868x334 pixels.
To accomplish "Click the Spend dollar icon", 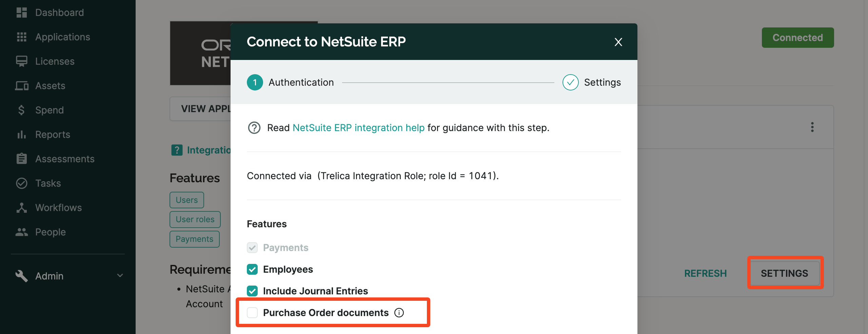I will tap(21, 110).
